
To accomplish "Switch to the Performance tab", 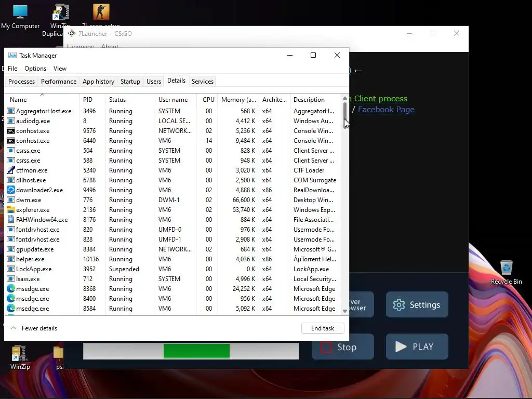I will (x=59, y=82).
